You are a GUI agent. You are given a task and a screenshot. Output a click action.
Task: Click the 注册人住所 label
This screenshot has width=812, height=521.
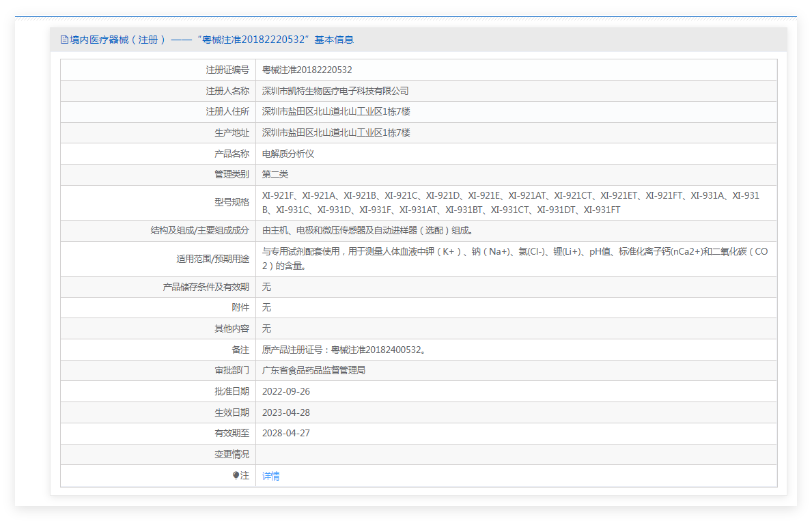[227, 112]
